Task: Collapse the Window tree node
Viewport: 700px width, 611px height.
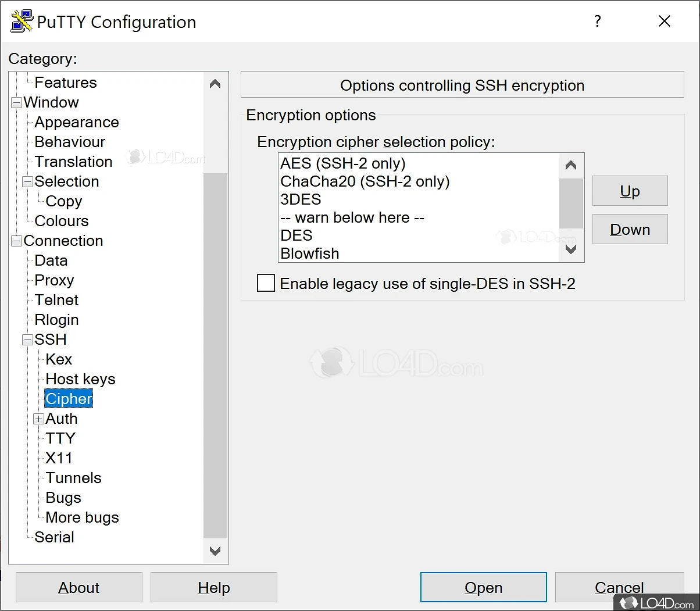Action: click(x=17, y=103)
